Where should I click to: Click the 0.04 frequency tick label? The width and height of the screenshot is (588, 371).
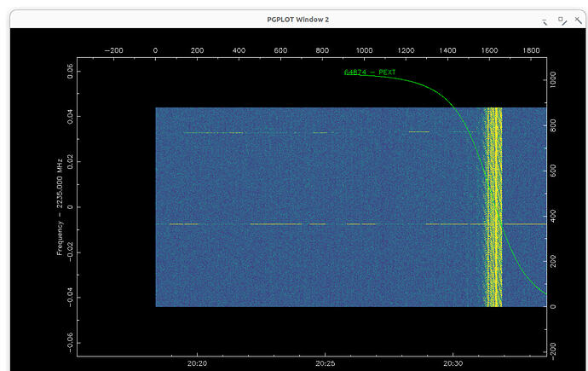[x=70, y=116]
